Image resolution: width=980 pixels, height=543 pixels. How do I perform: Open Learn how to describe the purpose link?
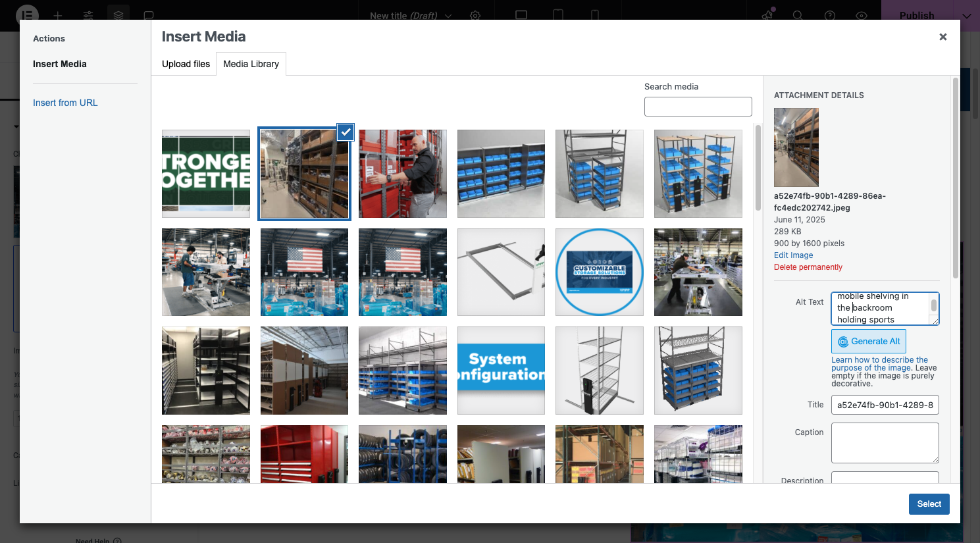coord(880,364)
